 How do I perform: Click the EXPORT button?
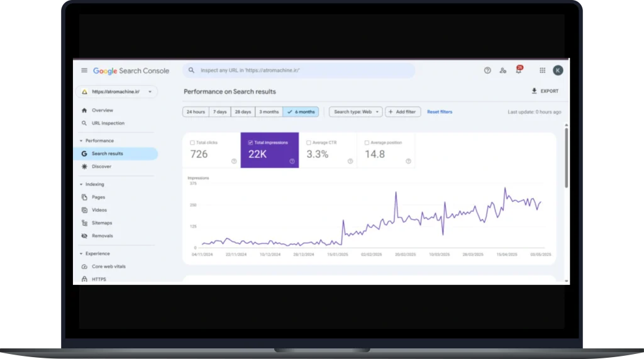545,91
